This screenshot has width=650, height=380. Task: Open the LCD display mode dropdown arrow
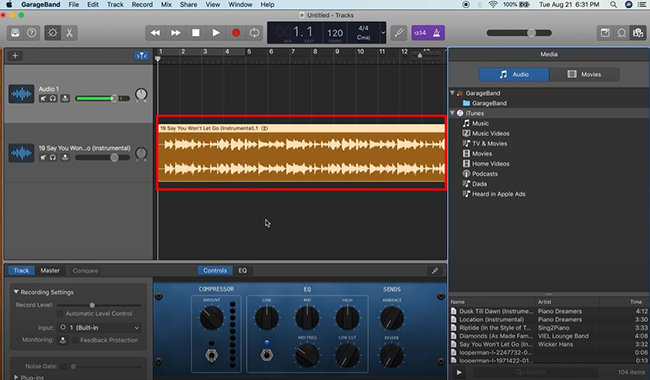[x=383, y=33]
